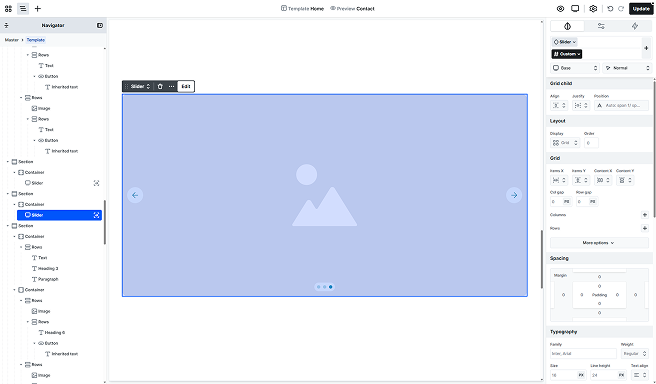Add a grid column with plus

pos(645,215)
